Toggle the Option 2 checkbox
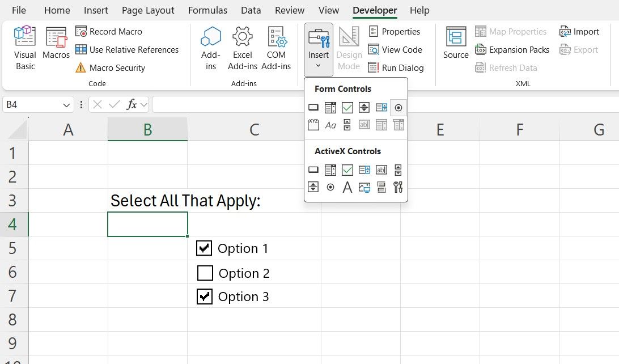 coord(205,273)
